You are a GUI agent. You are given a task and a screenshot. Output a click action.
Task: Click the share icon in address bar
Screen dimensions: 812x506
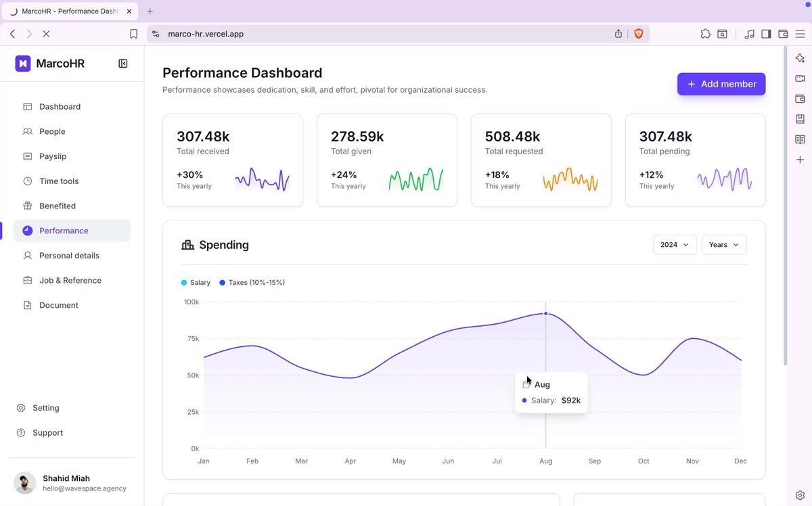(x=618, y=34)
